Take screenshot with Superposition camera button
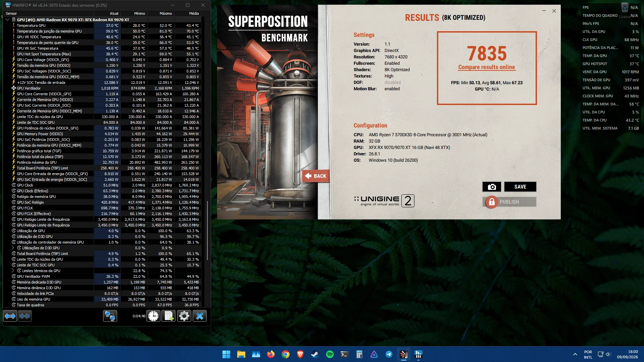Screen dimensions: 644x362 (x=492, y=187)
